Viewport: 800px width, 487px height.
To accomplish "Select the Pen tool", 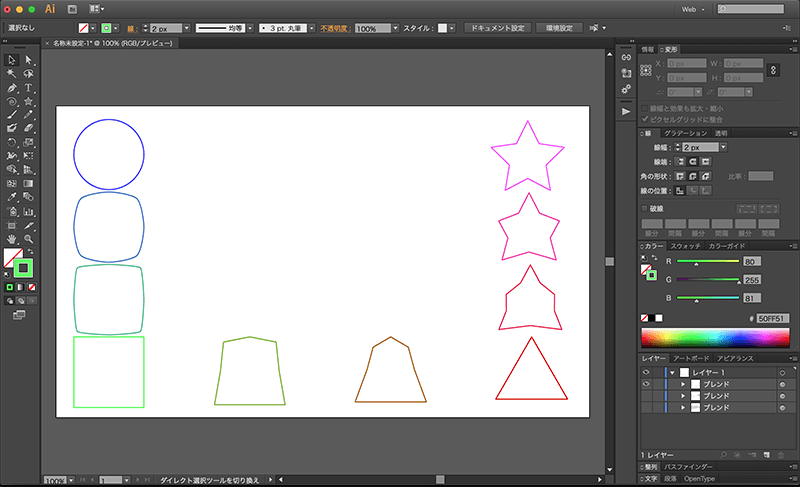I will click(11, 88).
